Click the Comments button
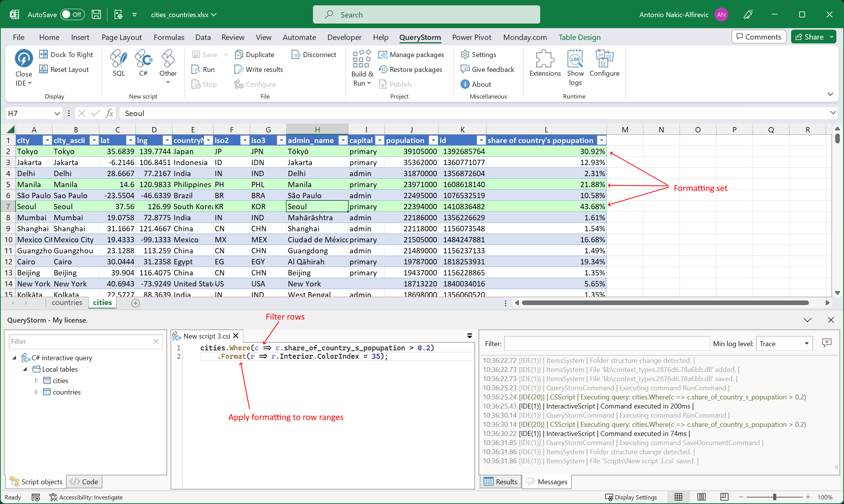 (x=758, y=37)
